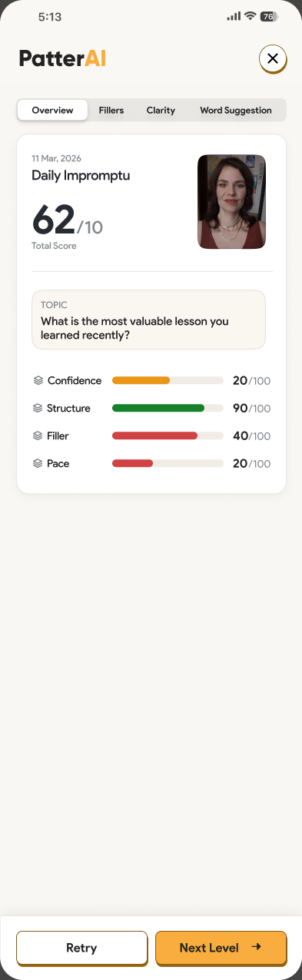This screenshot has width=302, height=980.
Task: Tap the X close icon at top right
Action: [x=272, y=58]
